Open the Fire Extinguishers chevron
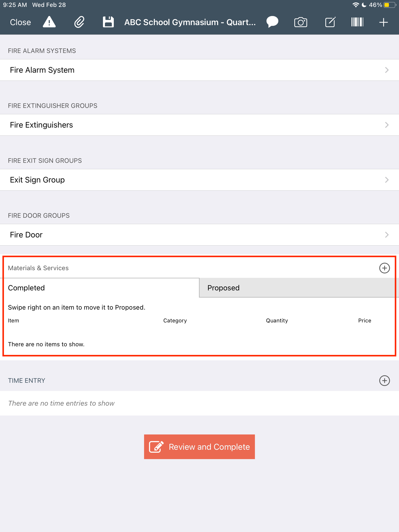Screen dimensions: 399x532 pyautogui.click(x=387, y=125)
